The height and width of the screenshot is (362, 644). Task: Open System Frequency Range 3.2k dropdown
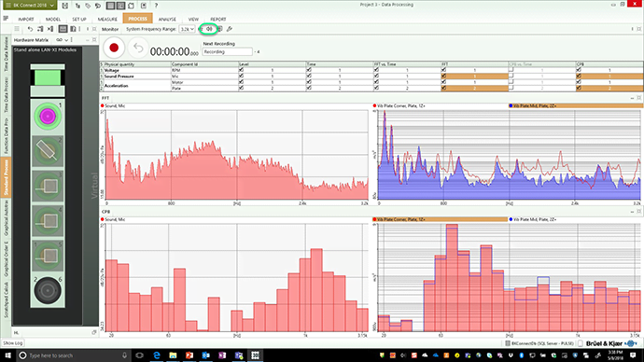187,29
